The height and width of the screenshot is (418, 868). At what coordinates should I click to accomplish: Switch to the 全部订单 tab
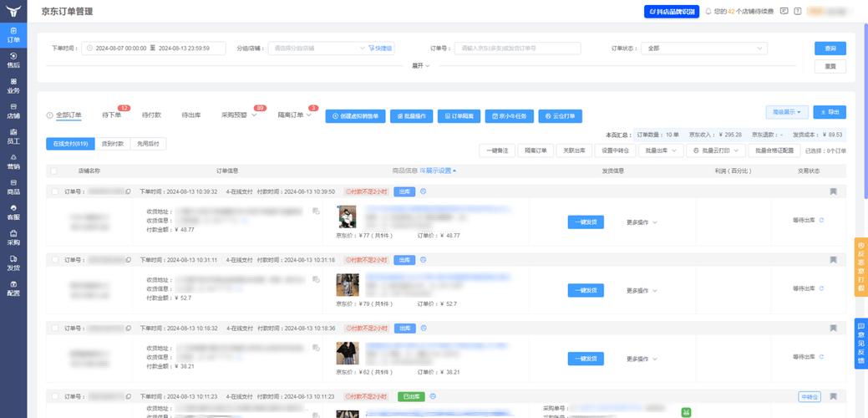[69, 115]
